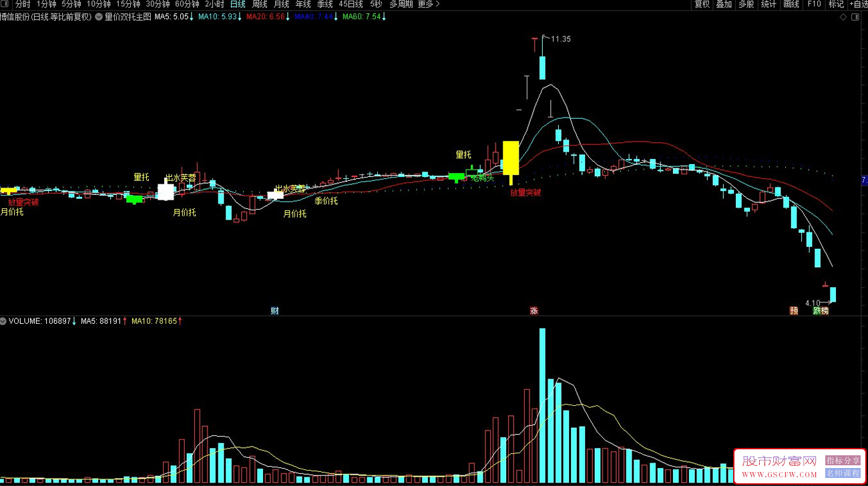The image size is (868, 486).
Task: Switch to the 季线 quarterly chart
Action: (324, 4)
